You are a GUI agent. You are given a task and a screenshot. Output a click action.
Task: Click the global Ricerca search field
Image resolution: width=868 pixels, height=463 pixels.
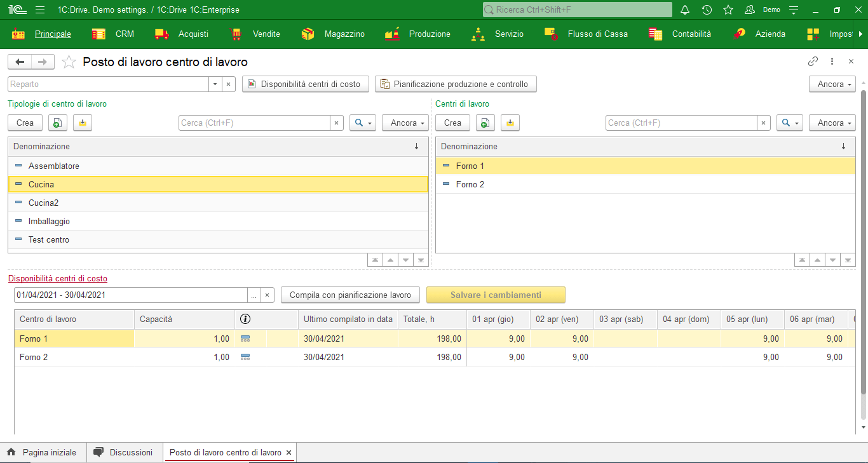(577, 10)
